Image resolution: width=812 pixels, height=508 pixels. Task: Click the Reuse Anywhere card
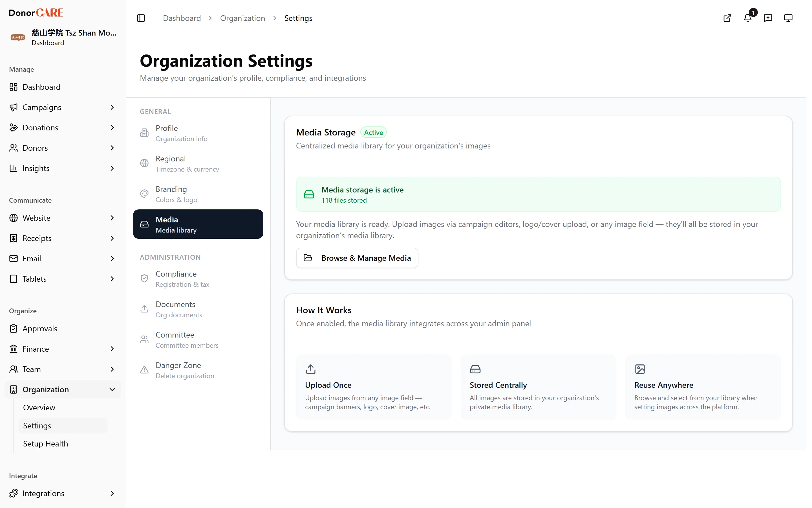point(703,387)
